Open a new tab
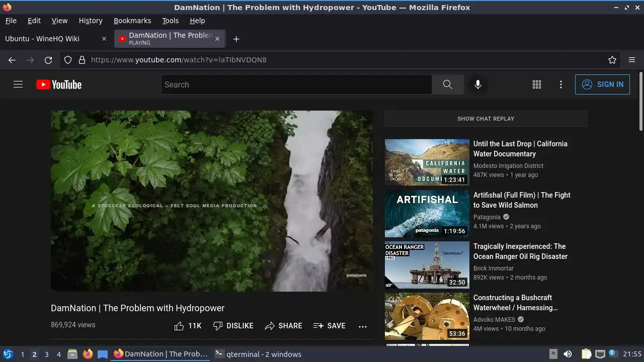Viewport: 644px width, 362px height. pyautogui.click(x=236, y=39)
